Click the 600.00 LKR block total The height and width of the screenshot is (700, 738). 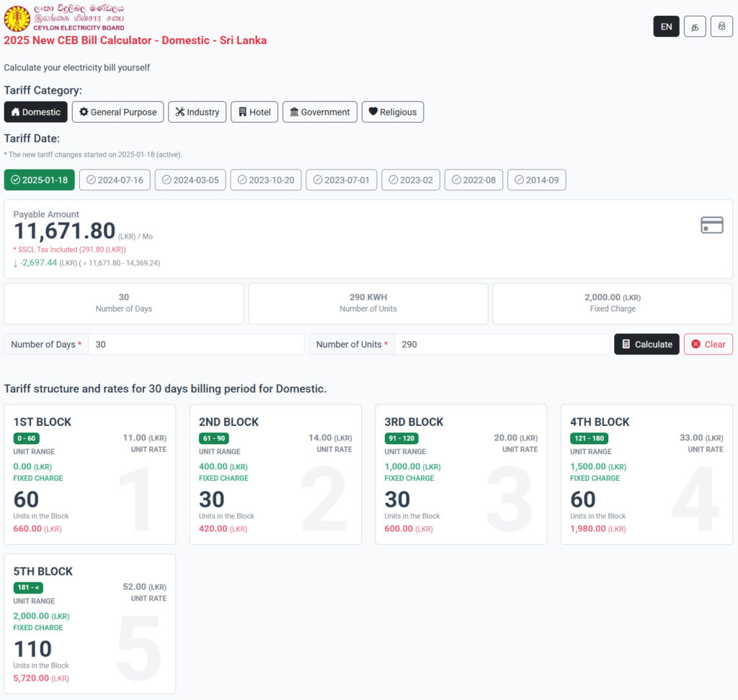tap(409, 528)
